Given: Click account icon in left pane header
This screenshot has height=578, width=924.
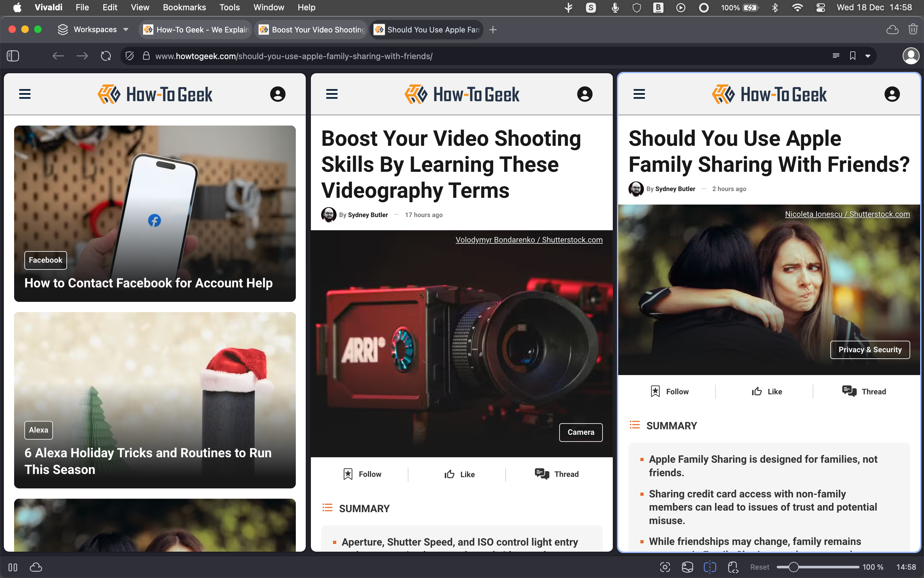Looking at the screenshot, I should 278,94.
